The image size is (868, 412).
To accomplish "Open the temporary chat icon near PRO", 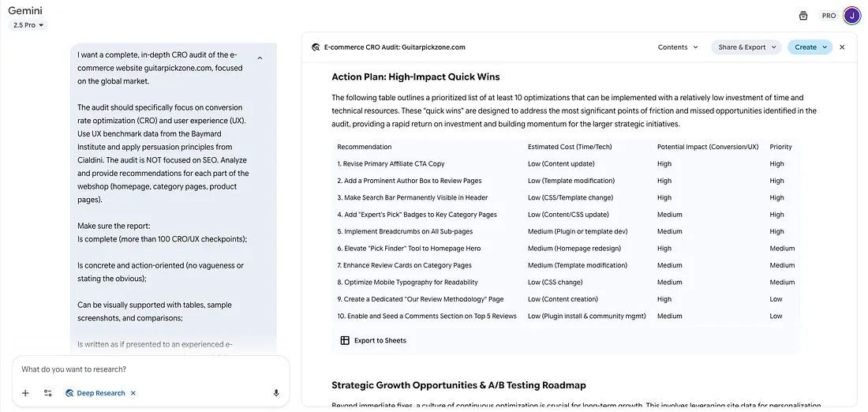I will point(803,16).
